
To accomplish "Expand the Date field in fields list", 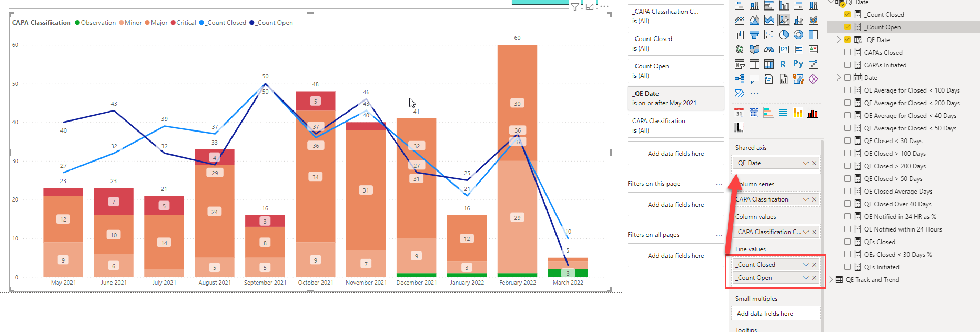I will 838,78.
